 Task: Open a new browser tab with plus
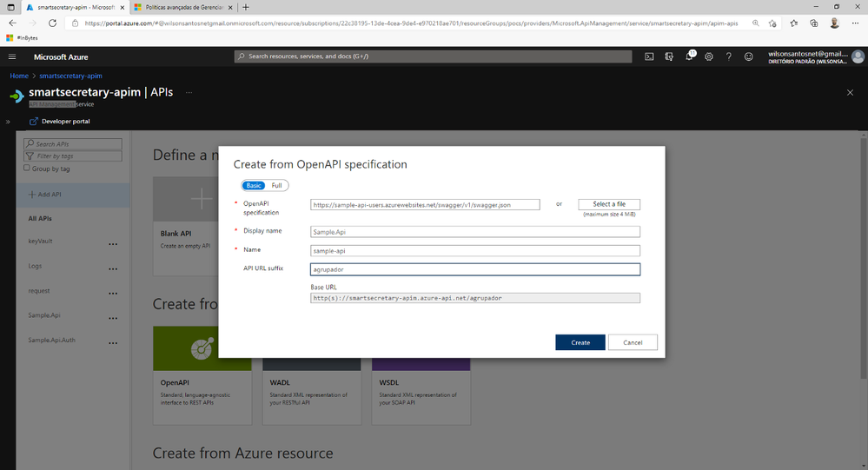tap(246, 7)
